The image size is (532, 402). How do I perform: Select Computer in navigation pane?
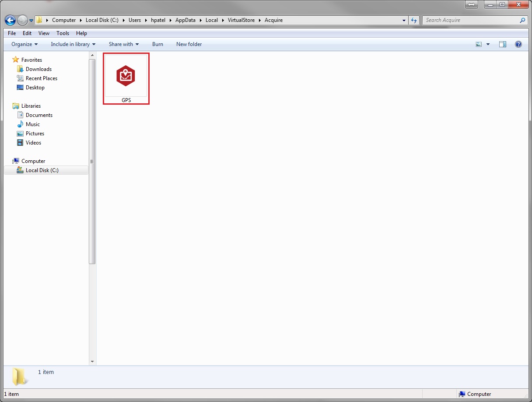[x=33, y=161]
